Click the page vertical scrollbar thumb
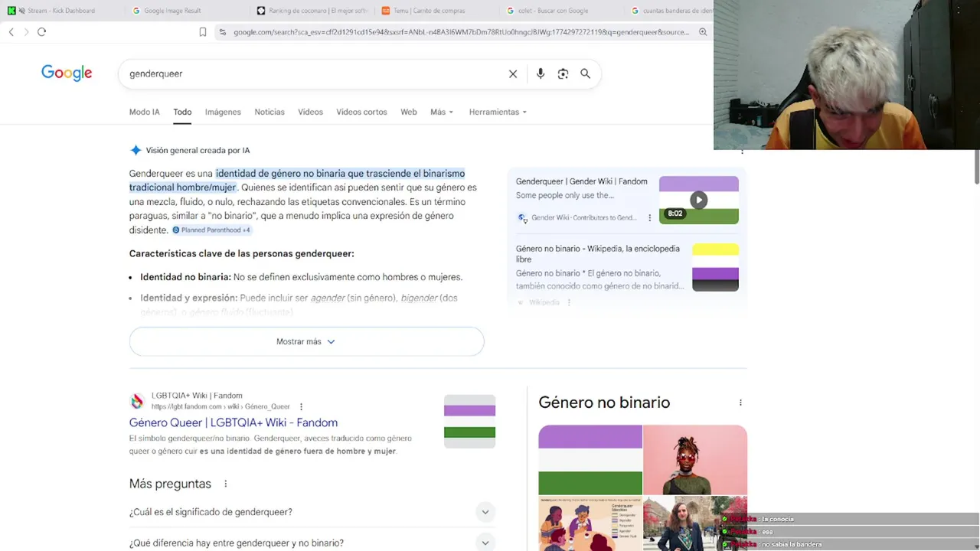980x551 pixels. [976, 168]
